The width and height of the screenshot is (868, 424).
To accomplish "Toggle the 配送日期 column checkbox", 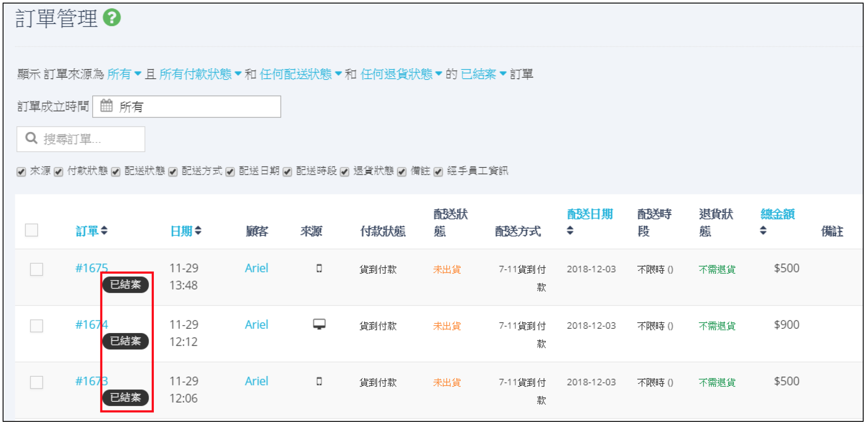I will 230,172.
